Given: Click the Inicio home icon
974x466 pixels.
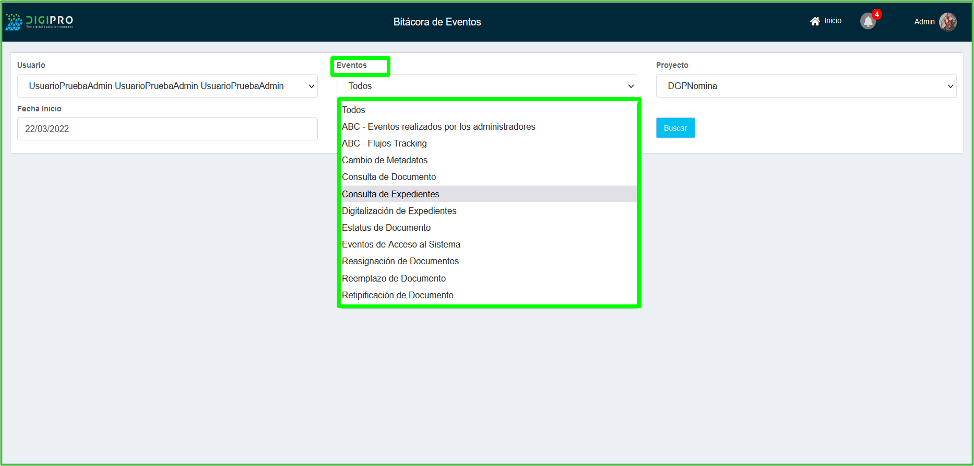Looking at the screenshot, I should 815,21.
